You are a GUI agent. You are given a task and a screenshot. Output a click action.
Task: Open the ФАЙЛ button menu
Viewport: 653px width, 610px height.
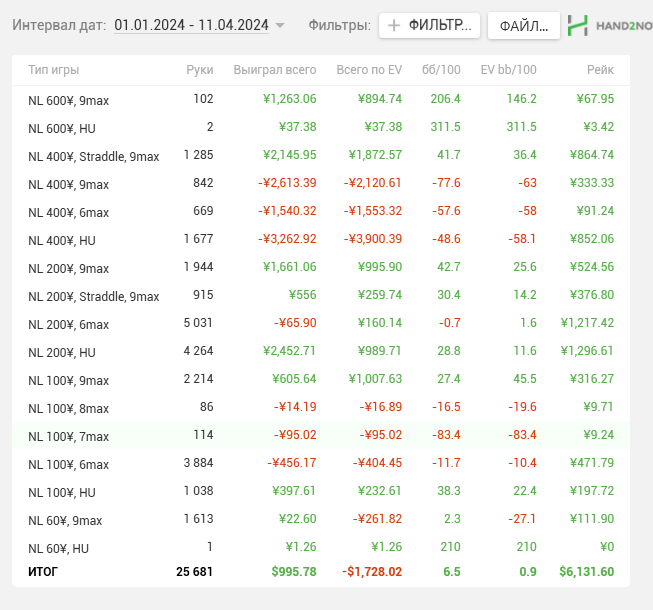coord(523,26)
